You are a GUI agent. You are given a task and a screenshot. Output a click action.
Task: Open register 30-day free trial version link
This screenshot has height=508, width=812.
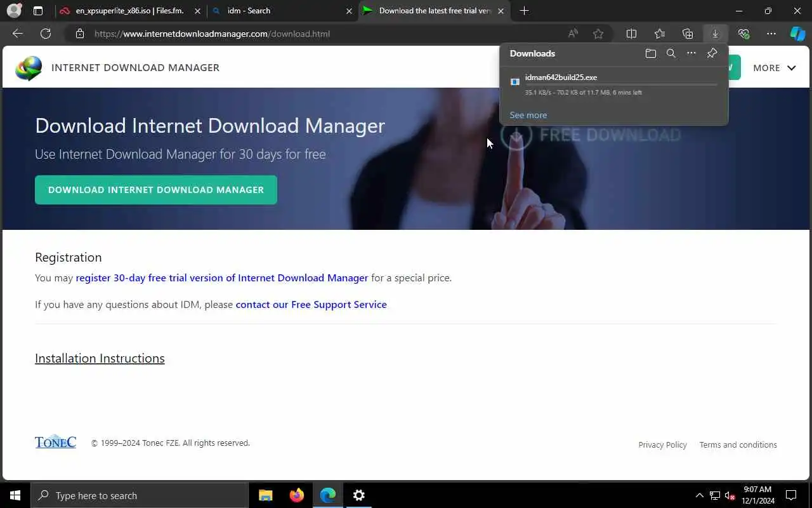pyautogui.click(x=222, y=277)
